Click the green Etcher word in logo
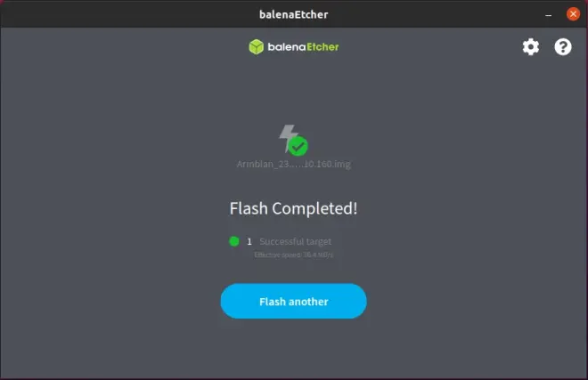Screen dimensions: 588x380 pyautogui.click(x=323, y=47)
